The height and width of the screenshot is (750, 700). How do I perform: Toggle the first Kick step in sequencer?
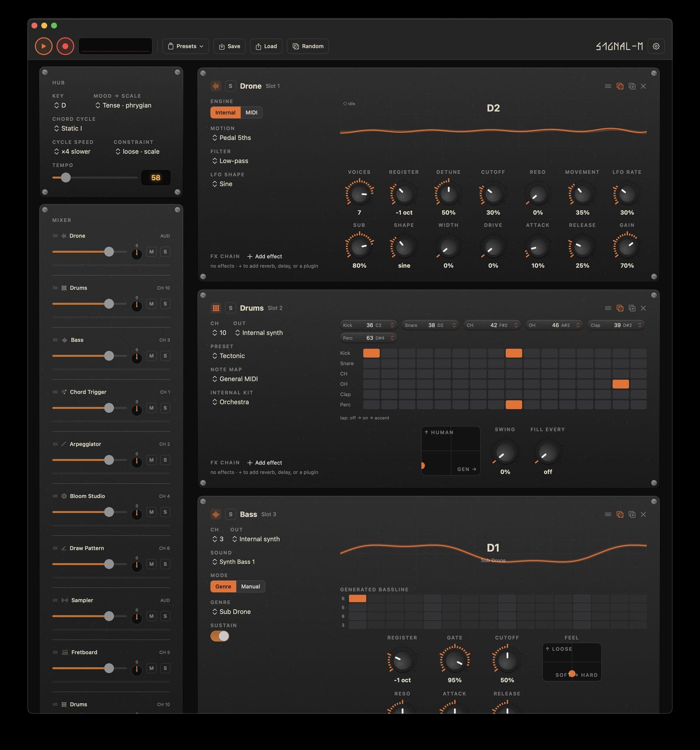coord(371,353)
